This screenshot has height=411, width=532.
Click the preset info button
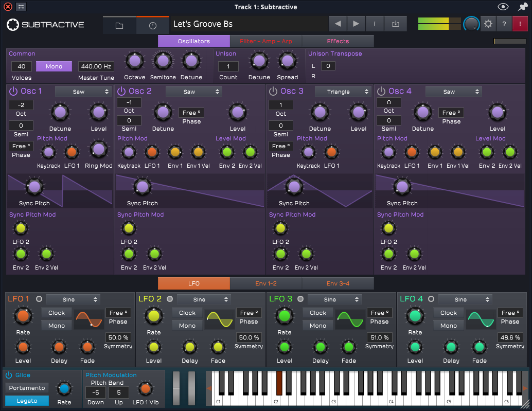pos(375,24)
